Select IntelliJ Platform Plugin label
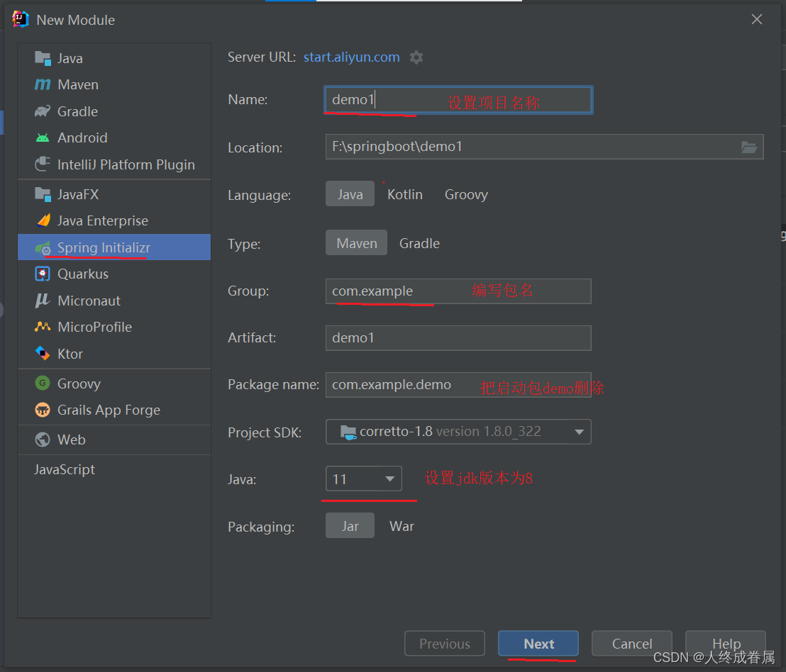Screen dimensions: 786x672 [126, 164]
